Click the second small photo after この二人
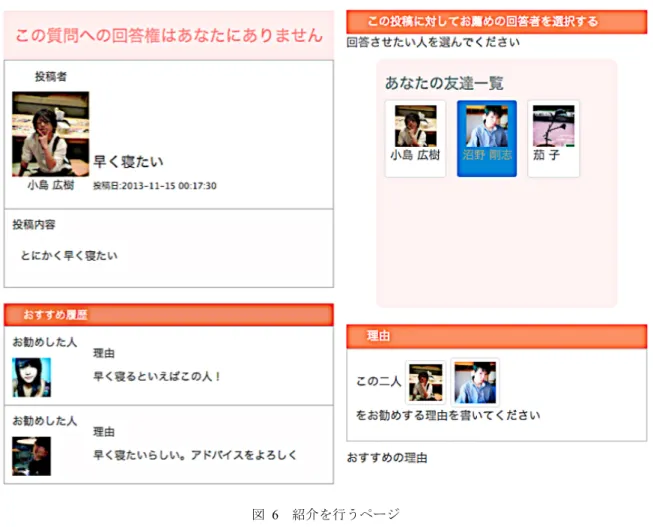 475,382
